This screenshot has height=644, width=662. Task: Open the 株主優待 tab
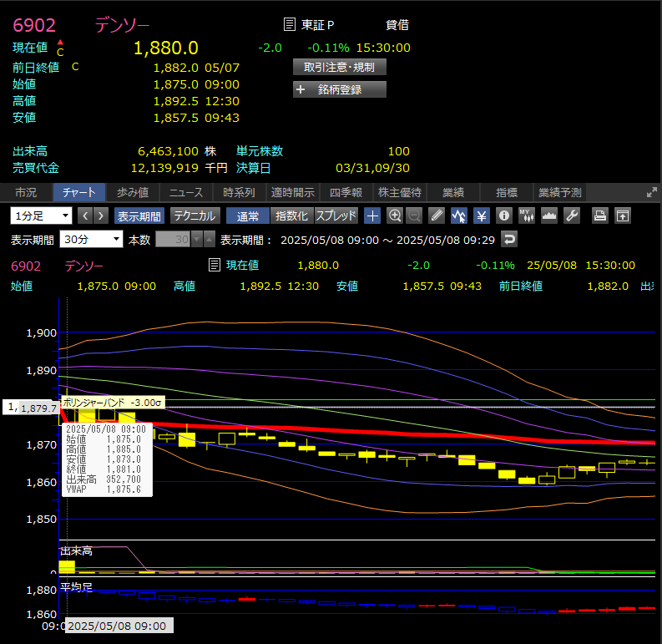pyautogui.click(x=400, y=192)
